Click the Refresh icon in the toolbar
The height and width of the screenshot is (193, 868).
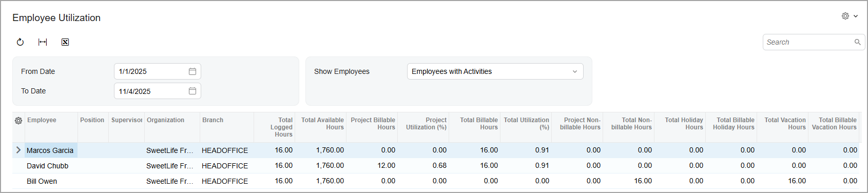(20, 42)
